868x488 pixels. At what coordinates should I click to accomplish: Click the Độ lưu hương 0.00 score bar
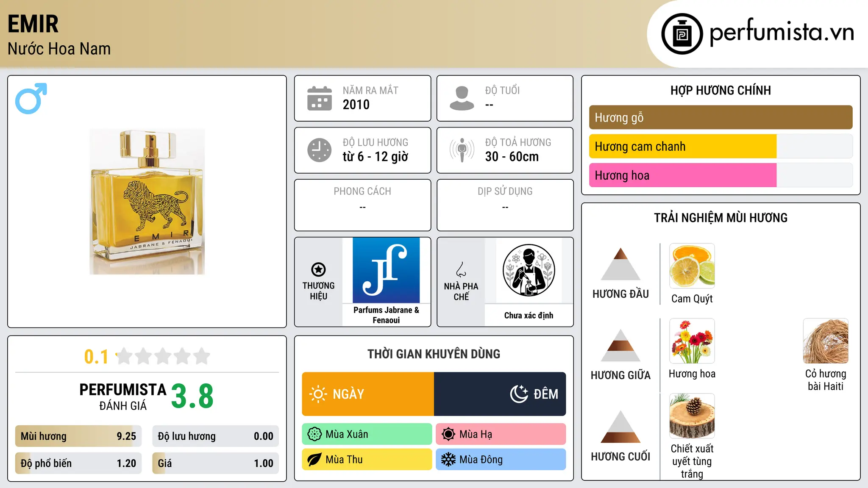point(215,436)
